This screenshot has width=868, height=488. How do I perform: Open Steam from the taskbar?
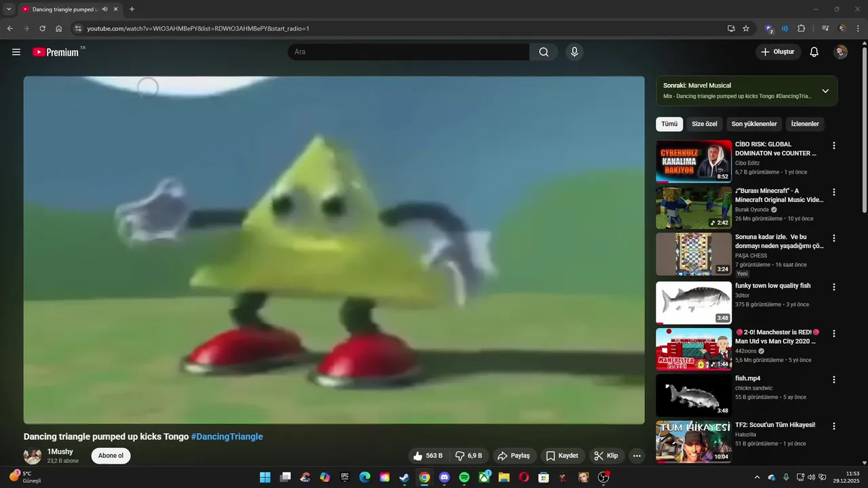pyautogui.click(x=404, y=477)
